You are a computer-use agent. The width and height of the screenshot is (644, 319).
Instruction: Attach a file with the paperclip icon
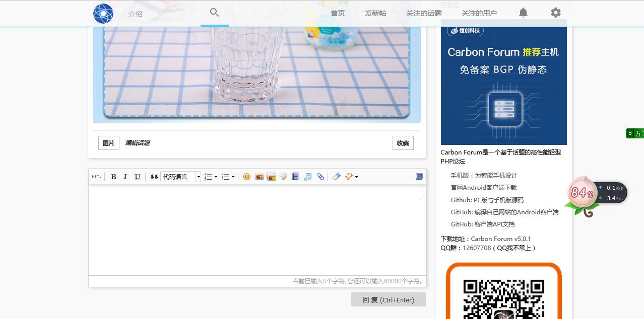(320, 177)
